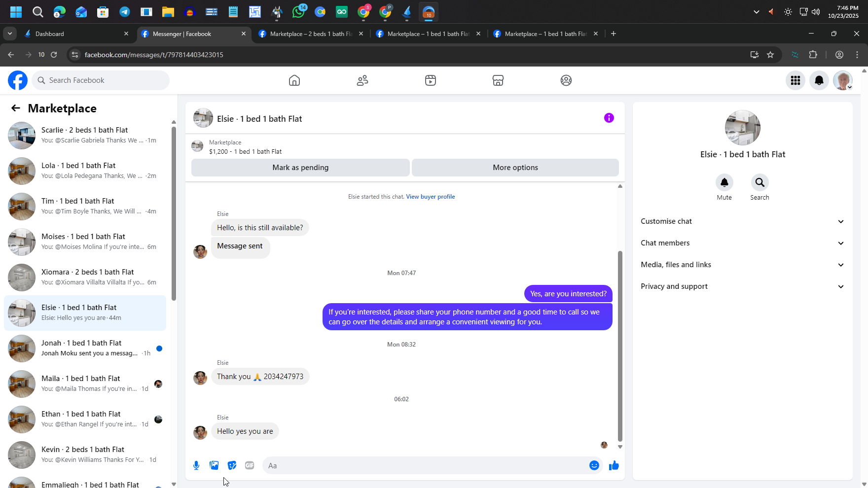Open conversation information purple icon
This screenshot has width=868, height=488.
609,118
